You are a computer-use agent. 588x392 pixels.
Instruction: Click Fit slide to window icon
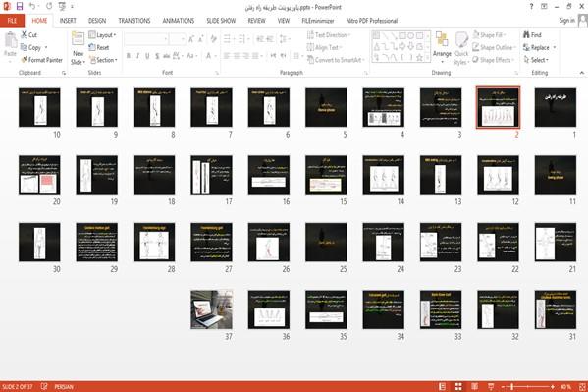click(582, 387)
